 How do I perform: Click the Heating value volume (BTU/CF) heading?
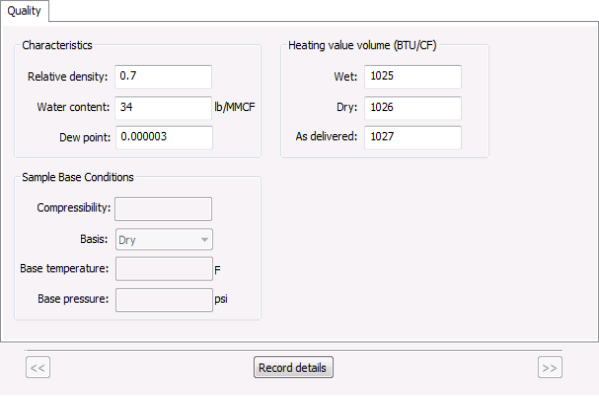[362, 45]
